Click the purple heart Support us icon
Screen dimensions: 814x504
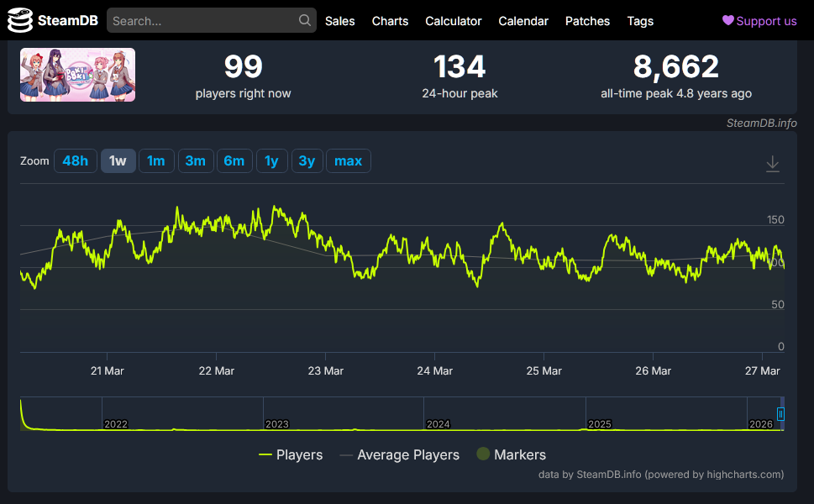pyautogui.click(x=727, y=20)
